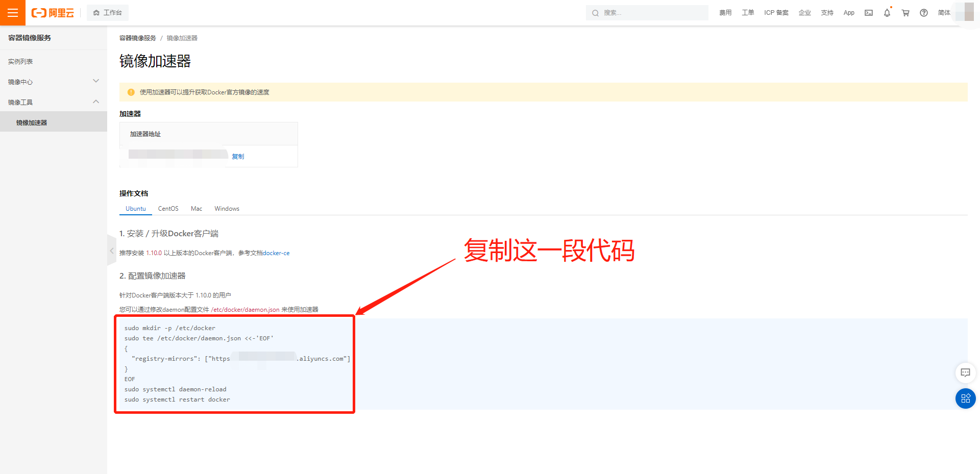The image size is (980, 474).
Task: Open the user avatar menu
Action: click(x=965, y=12)
